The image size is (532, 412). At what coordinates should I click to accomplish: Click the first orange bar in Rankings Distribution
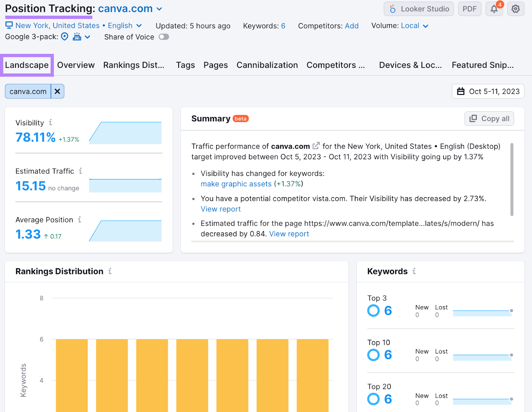[72, 375]
